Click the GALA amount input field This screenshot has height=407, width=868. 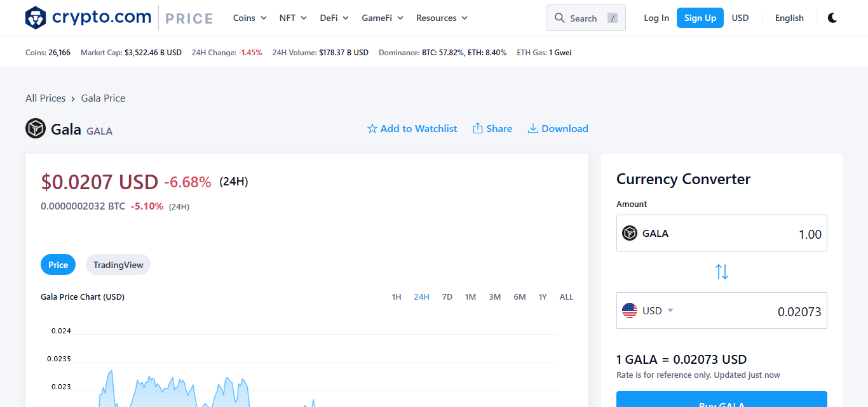point(722,233)
